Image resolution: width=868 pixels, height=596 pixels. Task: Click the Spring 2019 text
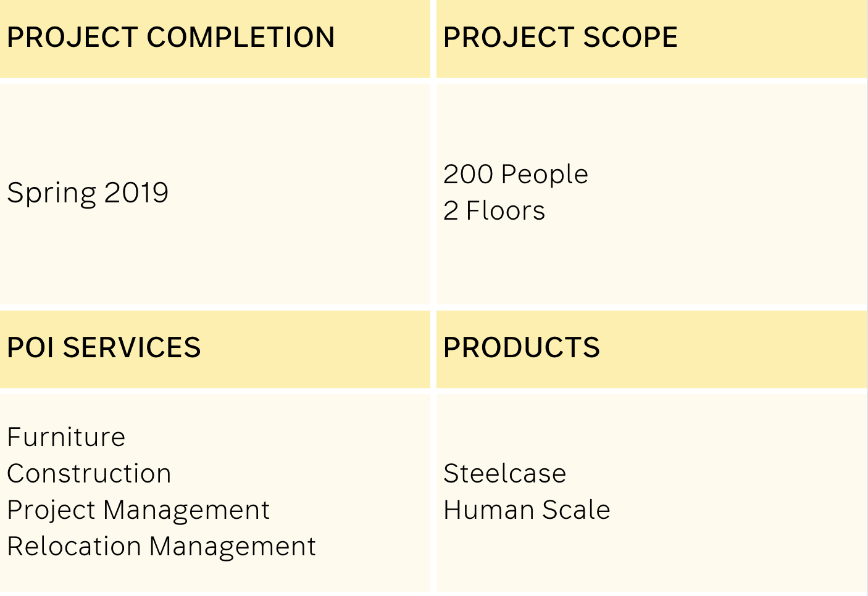88,194
